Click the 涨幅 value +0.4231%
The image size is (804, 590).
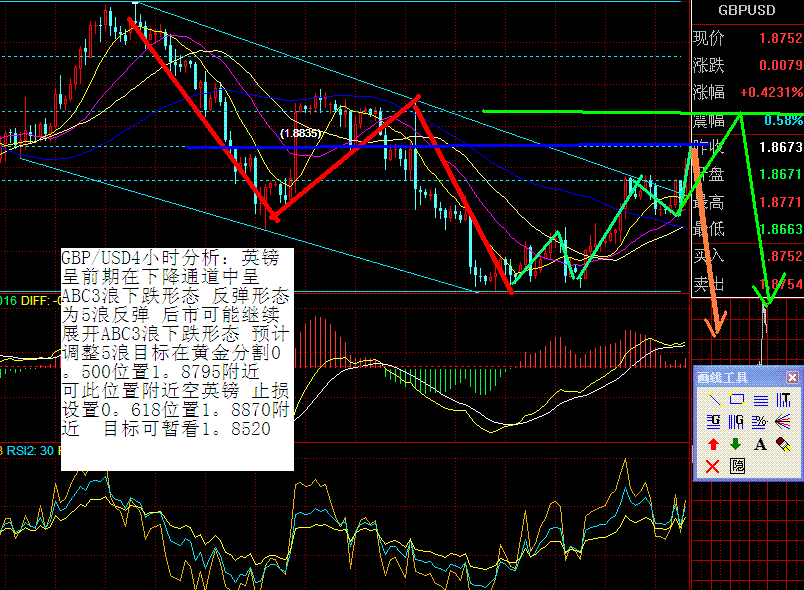[771, 92]
